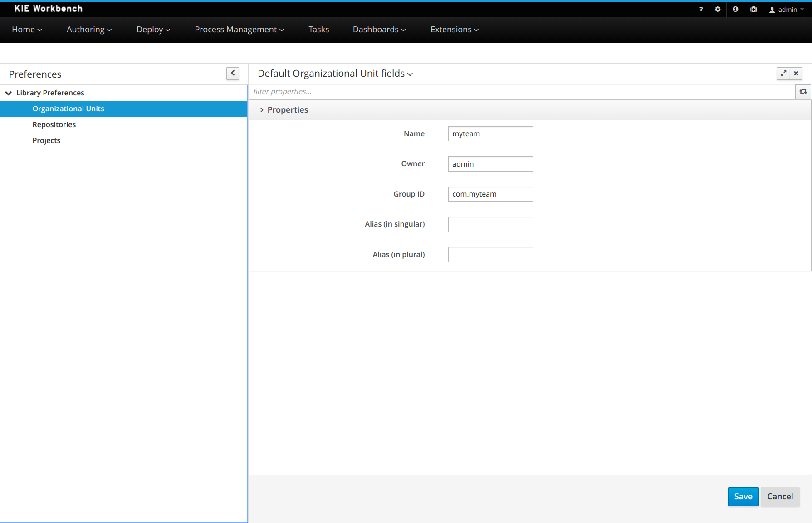Click the Cancel button
Viewport: 812px width, 523px height.
[780, 497]
